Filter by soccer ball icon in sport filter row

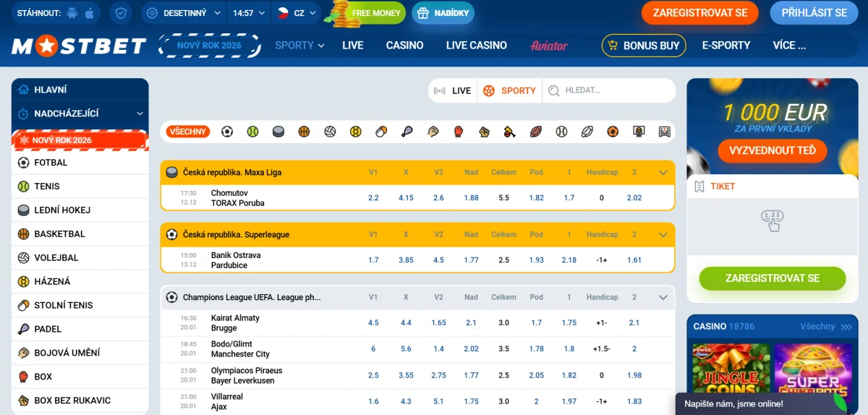coord(227,132)
